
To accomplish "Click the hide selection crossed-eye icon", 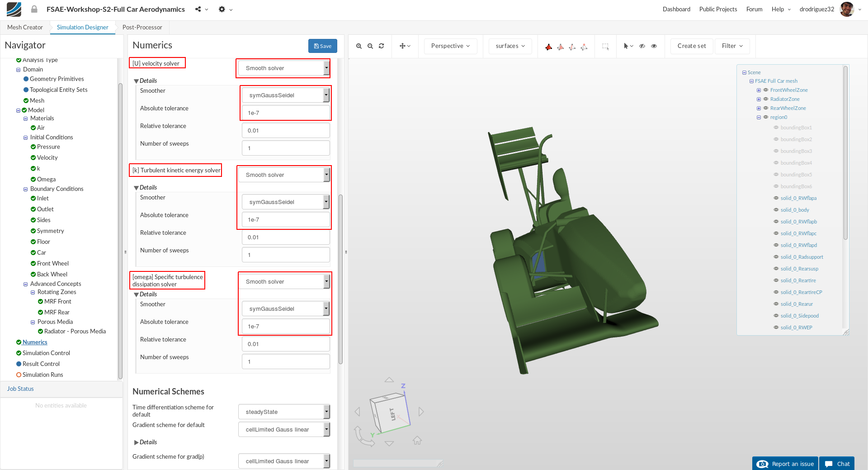I will [x=642, y=46].
